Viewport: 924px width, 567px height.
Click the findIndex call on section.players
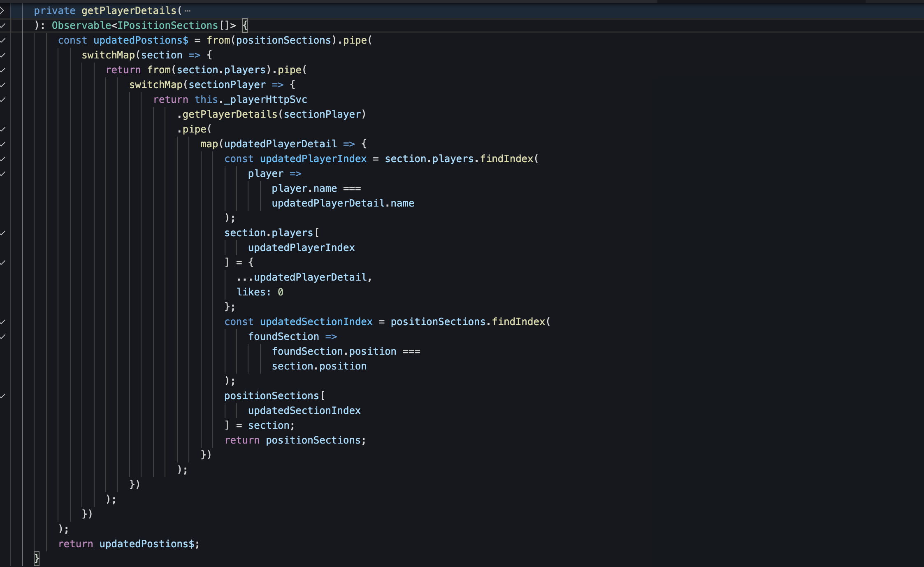point(506,159)
